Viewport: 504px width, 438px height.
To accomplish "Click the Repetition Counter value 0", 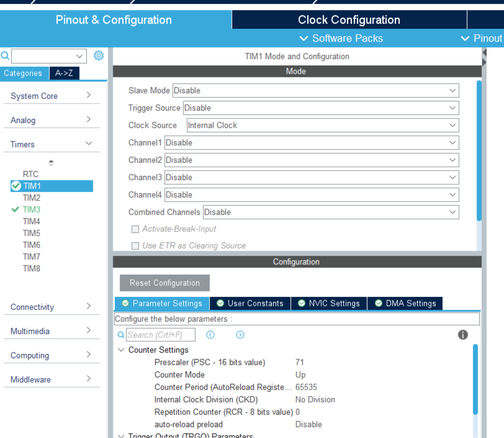I will (x=297, y=412).
